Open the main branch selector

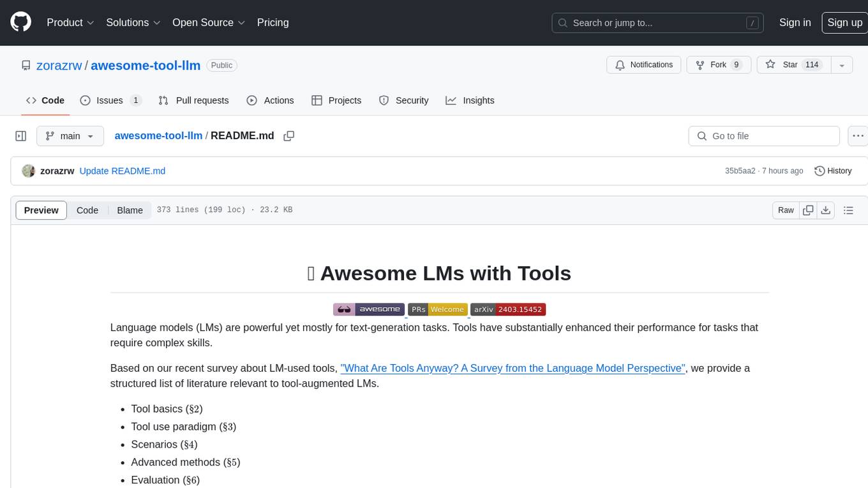coord(70,136)
